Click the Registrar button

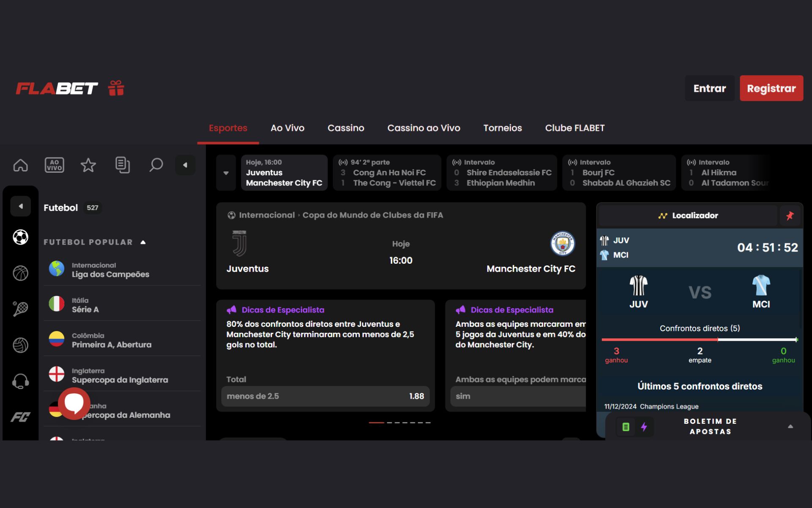point(771,88)
